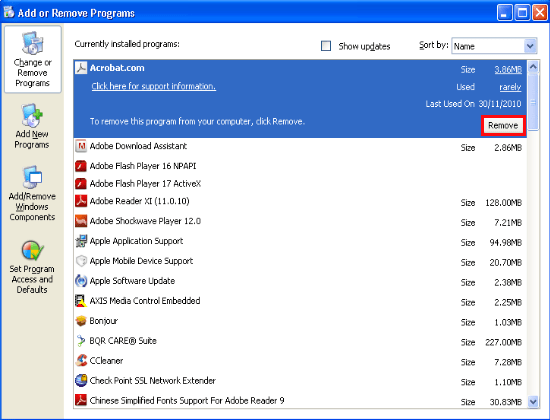
Task: Click the 128.00MB size value
Action: point(504,203)
